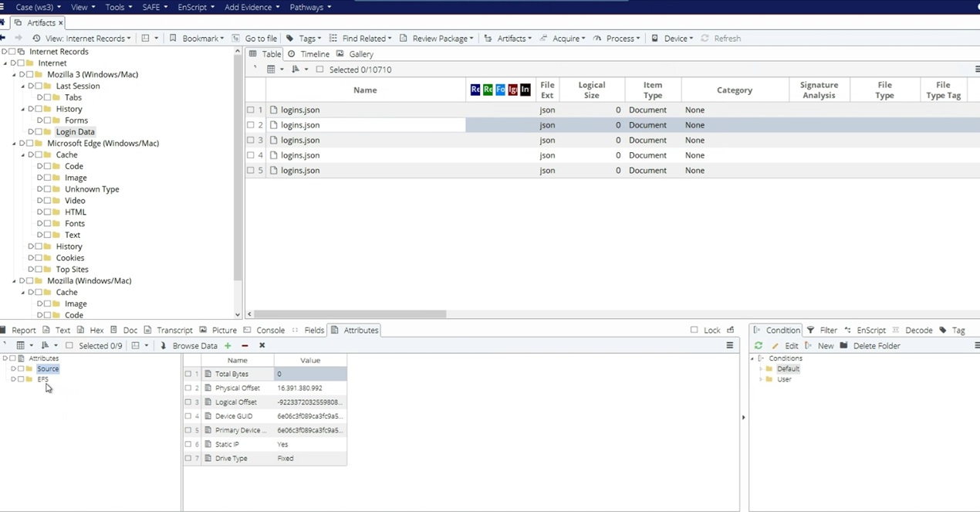The image size is (980, 512).
Task: Click the Go to file icon
Action: pyautogui.click(x=236, y=39)
